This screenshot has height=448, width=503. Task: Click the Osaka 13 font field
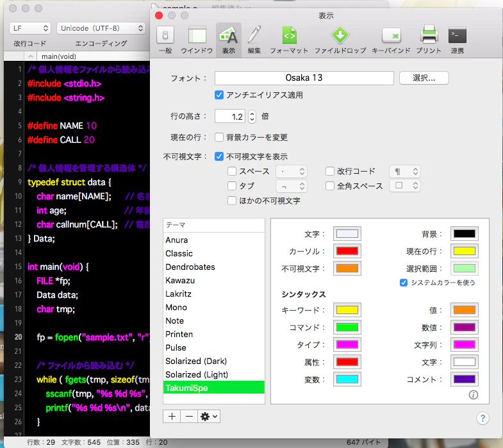click(304, 78)
